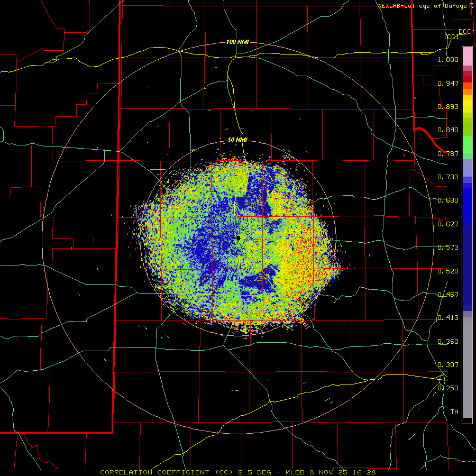This screenshot has width=476, height=476.
Task: Select the 0.573 color scale value
Action: [448, 248]
